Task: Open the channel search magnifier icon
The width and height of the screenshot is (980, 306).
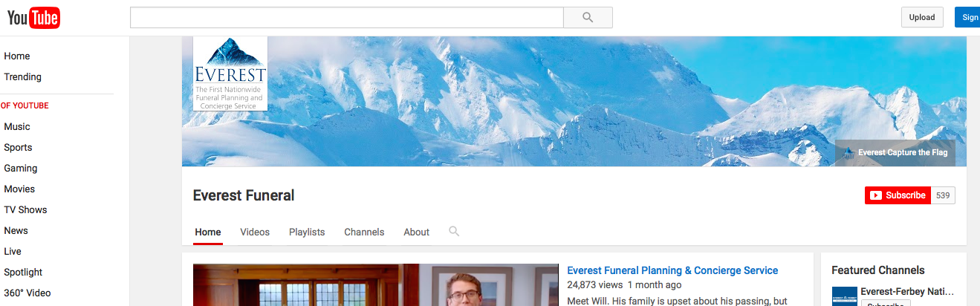Action: (454, 231)
